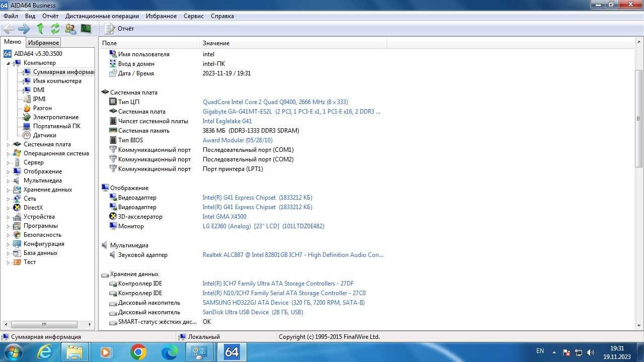This screenshot has height=362, width=644.
Task: Select the IPMI tree item
Action: 39,99
